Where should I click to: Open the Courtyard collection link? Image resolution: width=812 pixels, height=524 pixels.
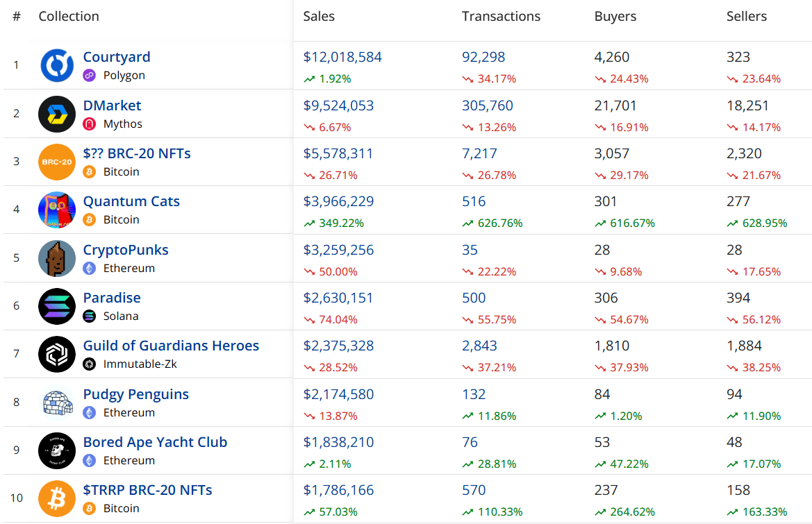117,57
